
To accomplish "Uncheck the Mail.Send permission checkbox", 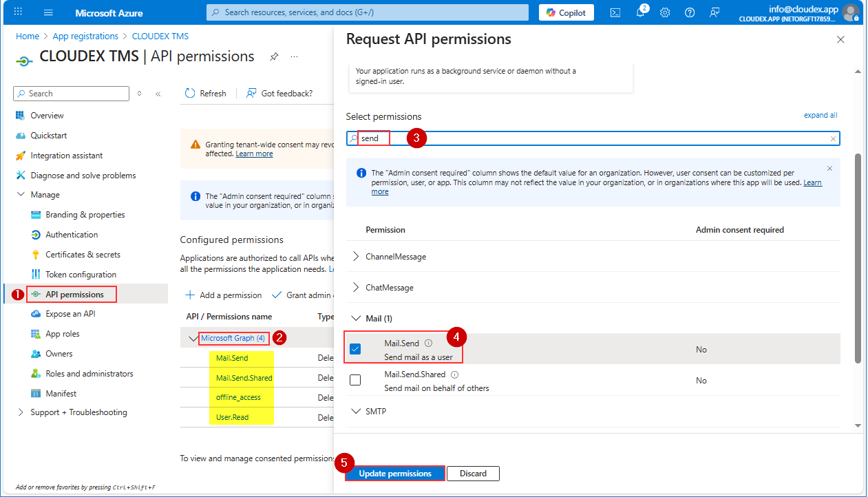I will tap(355, 349).
